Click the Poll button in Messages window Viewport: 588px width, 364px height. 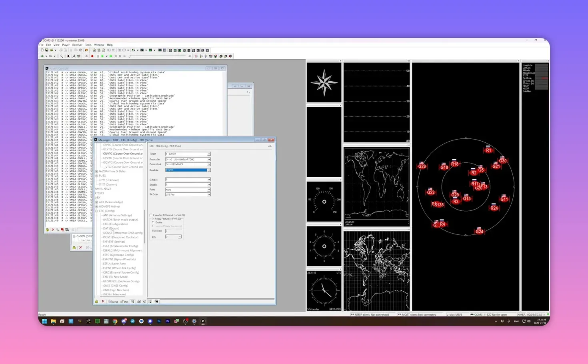coord(124,302)
